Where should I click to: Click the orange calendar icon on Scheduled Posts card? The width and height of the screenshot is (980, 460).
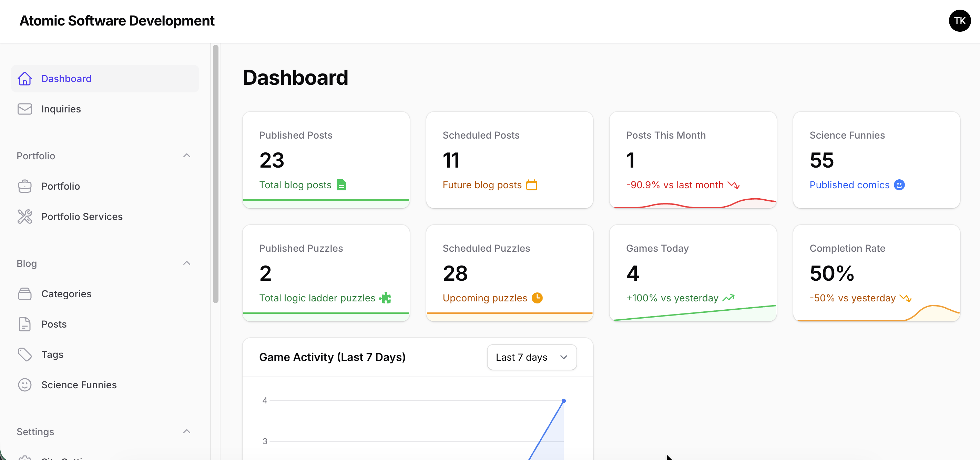click(x=532, y=185)
